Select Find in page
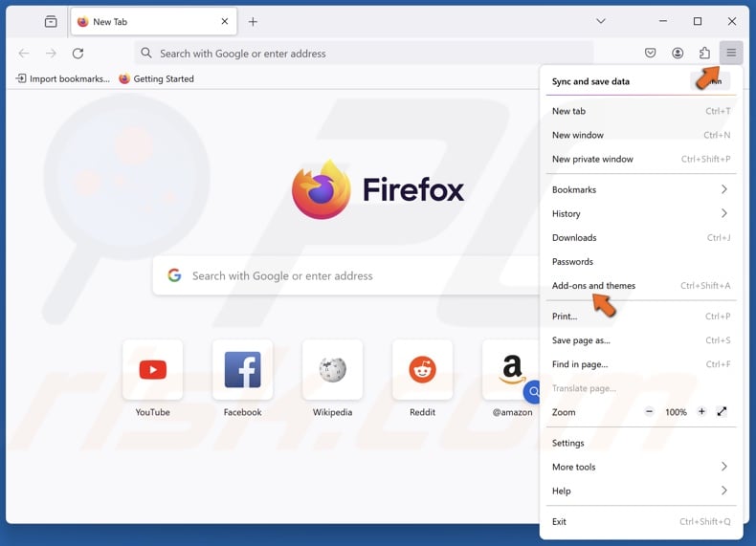 coord(641,364)
